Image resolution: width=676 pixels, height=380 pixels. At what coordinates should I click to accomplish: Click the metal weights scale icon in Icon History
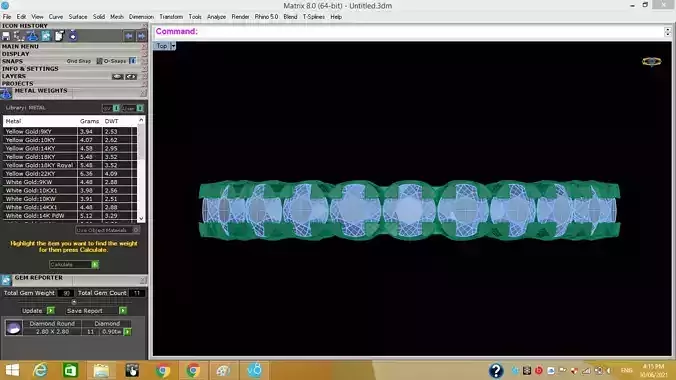pyautogui.click(x=32, y=36)
